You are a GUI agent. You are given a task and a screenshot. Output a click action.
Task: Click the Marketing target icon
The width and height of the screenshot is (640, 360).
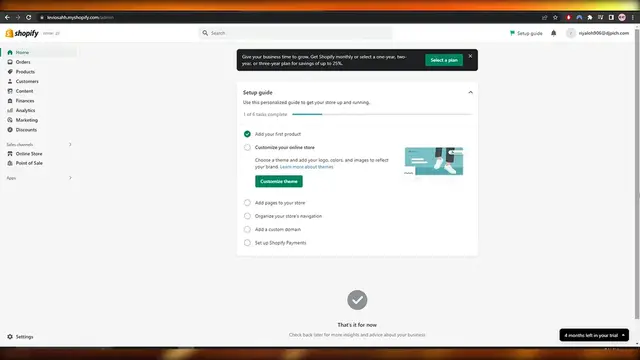click(10, 120)
